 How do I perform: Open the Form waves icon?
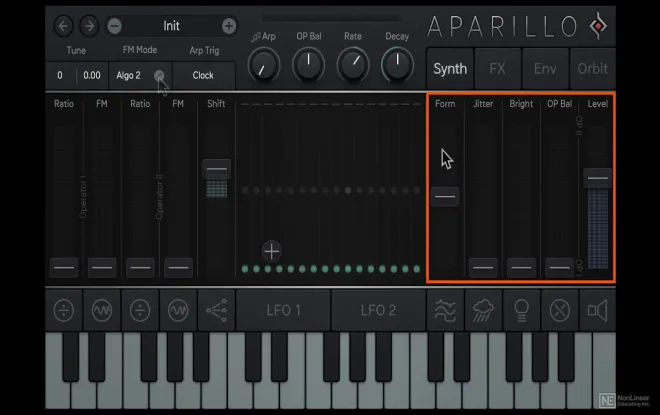(x=445, y=311)
